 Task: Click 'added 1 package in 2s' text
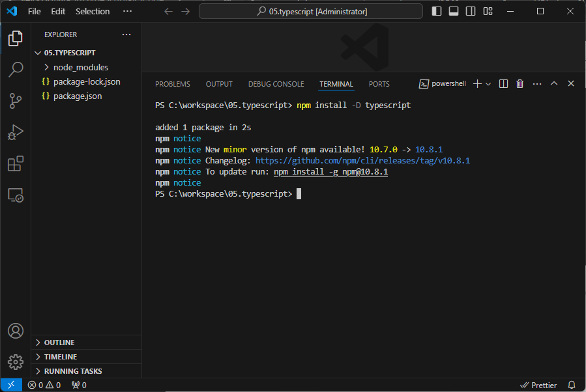203,128
